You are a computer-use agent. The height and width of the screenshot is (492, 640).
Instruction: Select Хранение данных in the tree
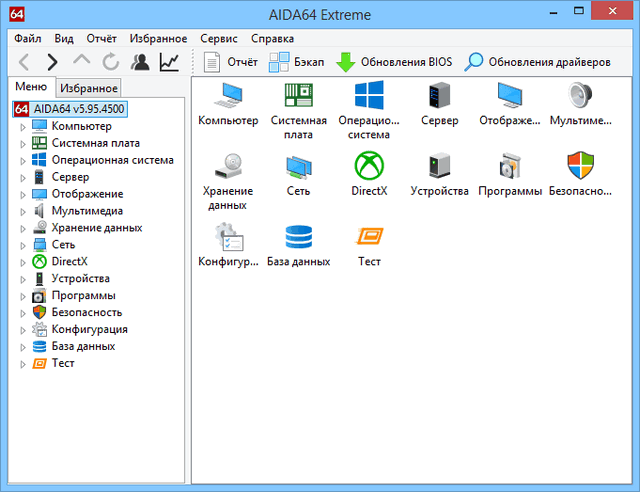[x=97, y=228]
